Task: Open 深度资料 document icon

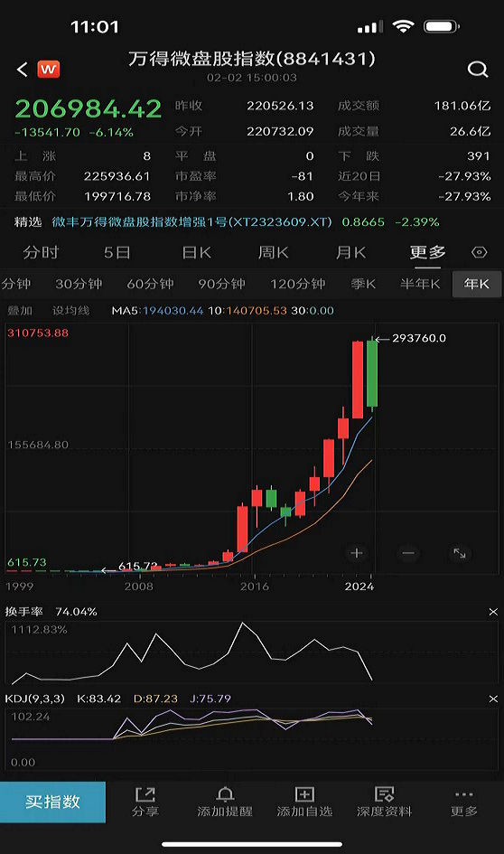Action: [384, 794]
